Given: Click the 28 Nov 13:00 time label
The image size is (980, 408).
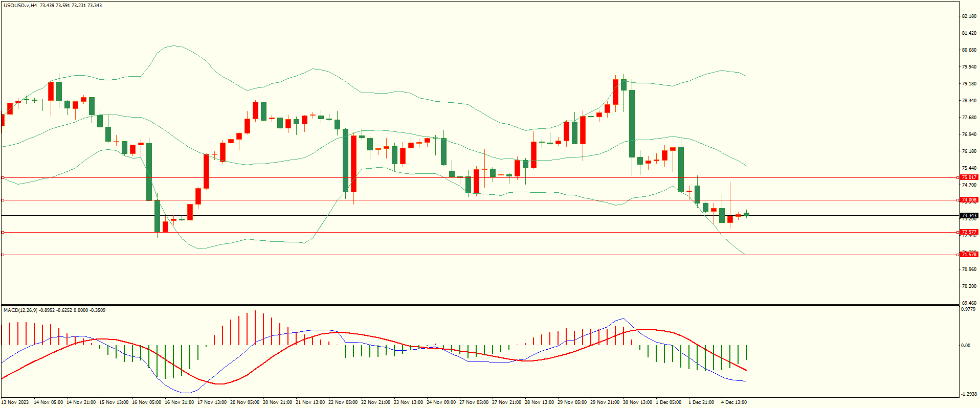Looking at the screenshot, I should (539, 402).
